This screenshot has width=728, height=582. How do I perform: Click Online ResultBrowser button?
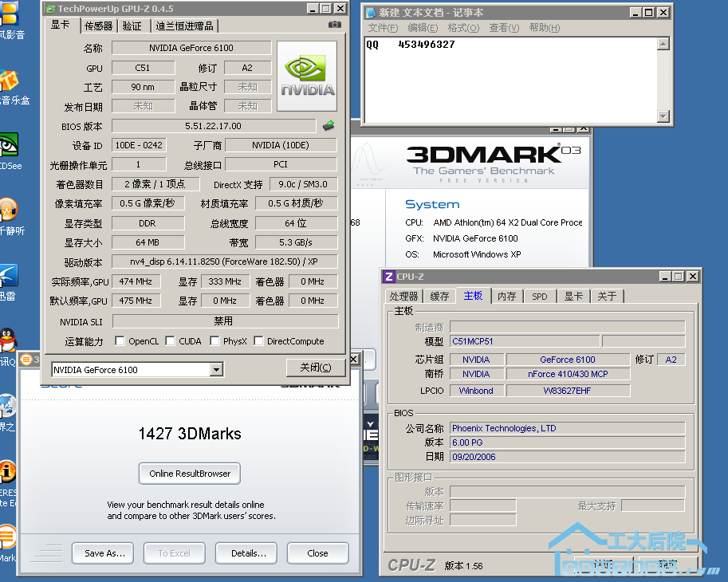[x=190, y=474]
